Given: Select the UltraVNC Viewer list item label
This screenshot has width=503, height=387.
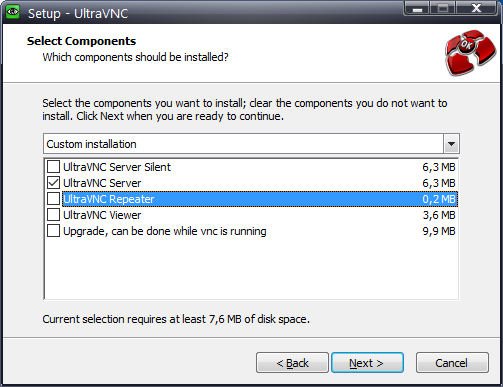Looking at the screenshot, I should point(102,215).
